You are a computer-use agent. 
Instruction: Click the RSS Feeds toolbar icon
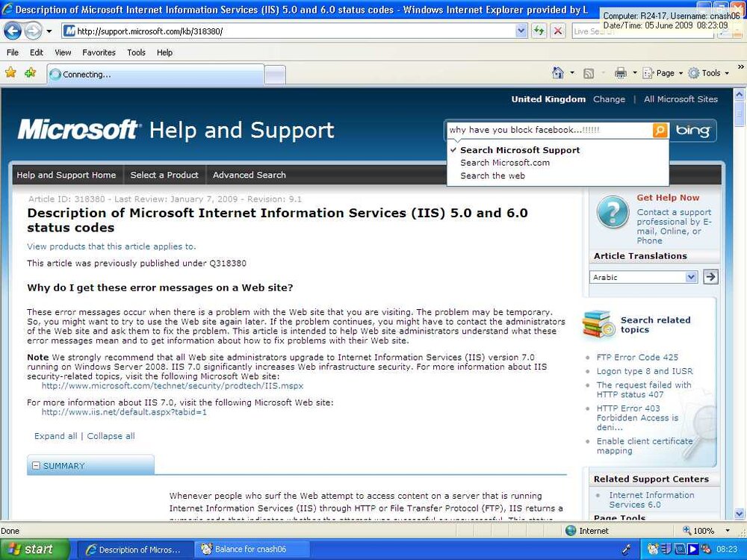point(589,73)
